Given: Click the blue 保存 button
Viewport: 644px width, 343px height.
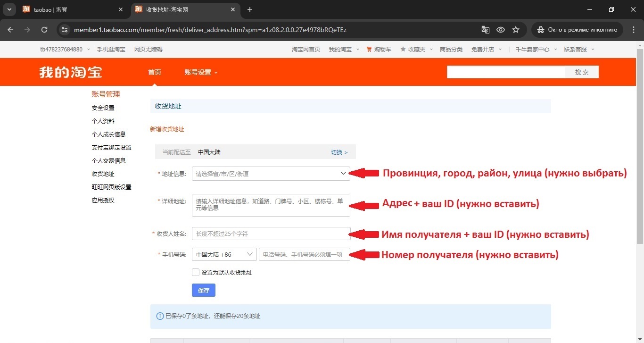Looking at the screenshot, I should click(x=204, y=290).
